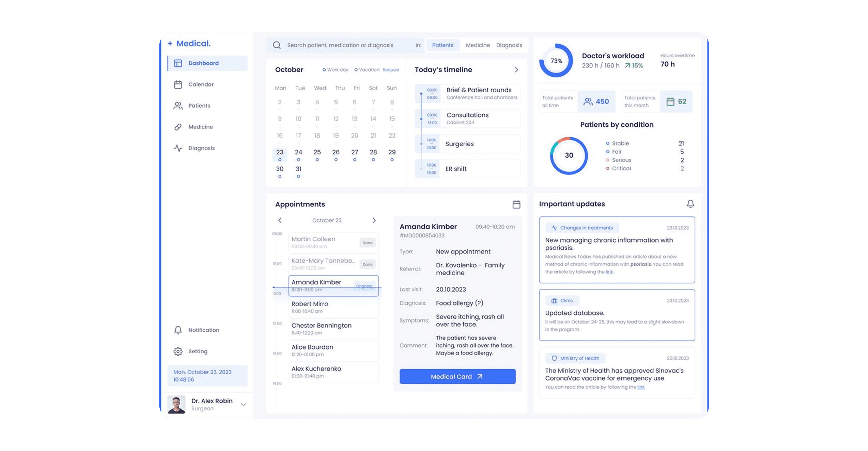Click the Patients people icon in sidebar
Image resolution: width=868 pixels, height=451 pixels.
click(178, 106)
